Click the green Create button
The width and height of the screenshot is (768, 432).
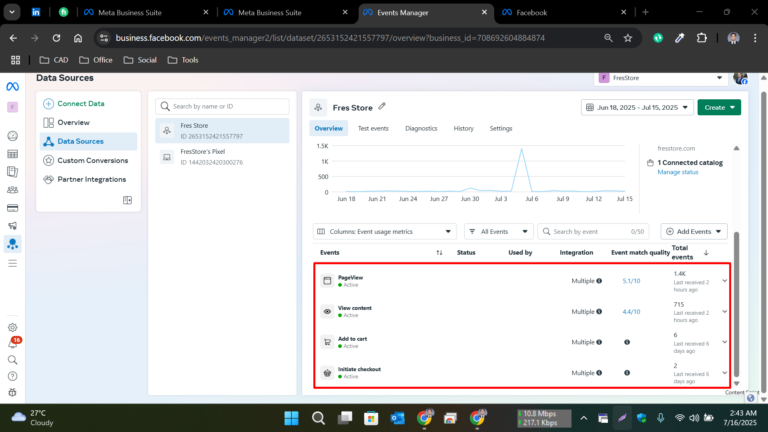[x=718, y=107]
